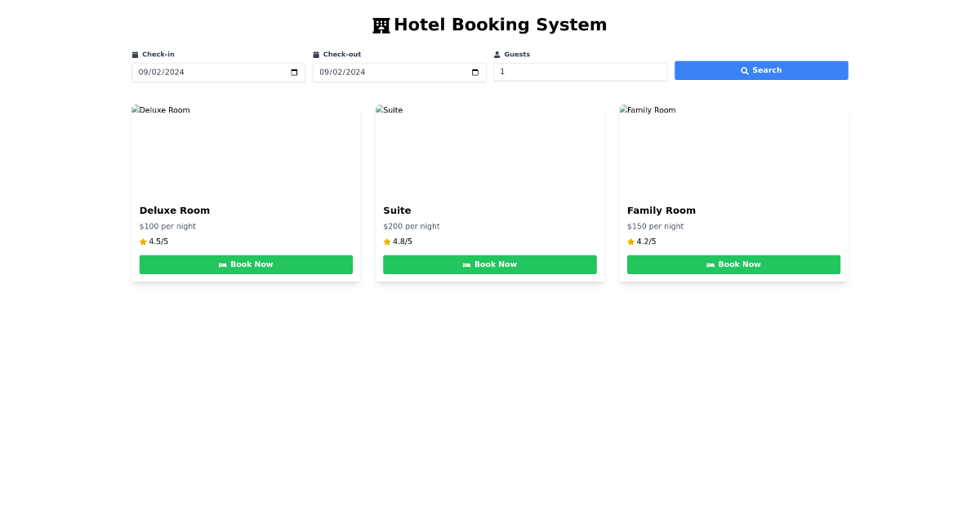The height and width of the screenshot is (514, 980).
Task: Book the Family Room
Action: [x=733, y=264]
